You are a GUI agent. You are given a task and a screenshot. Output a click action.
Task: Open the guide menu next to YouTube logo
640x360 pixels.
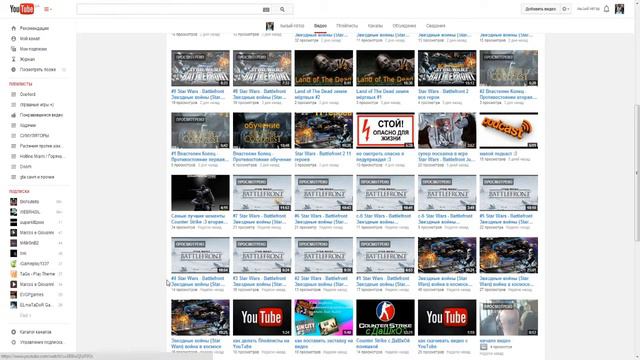coord(47,9)
